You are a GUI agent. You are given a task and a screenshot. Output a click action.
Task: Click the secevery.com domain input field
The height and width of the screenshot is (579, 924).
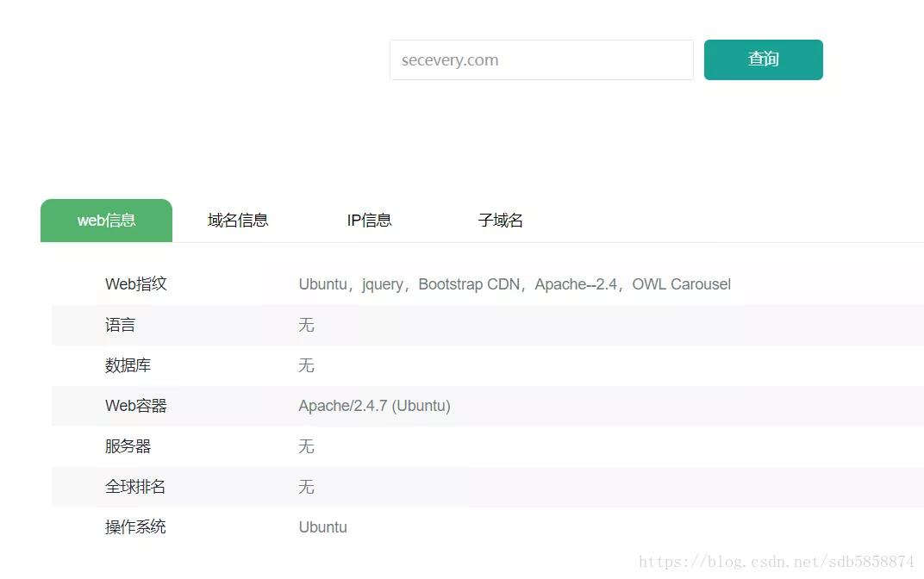pyautogui.click(x=540, y=59)
